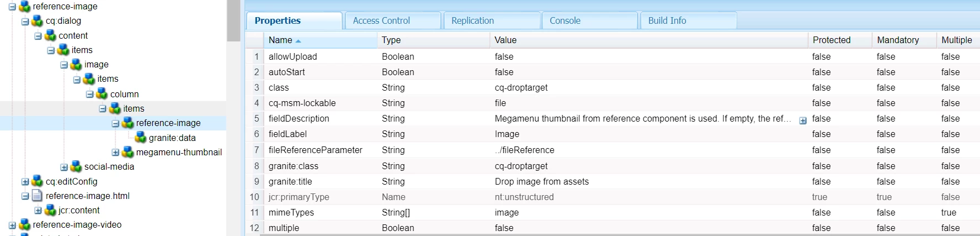Expand the social-media tree node
The image size is (980, 236).
pyautogui.click(x=64, y=167)
